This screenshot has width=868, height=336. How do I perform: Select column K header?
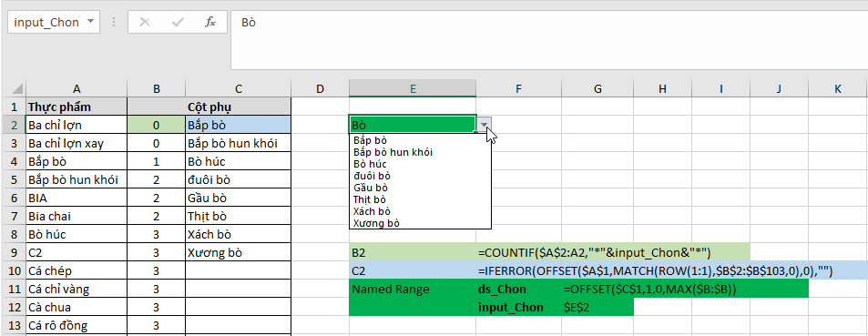point(838,88)
